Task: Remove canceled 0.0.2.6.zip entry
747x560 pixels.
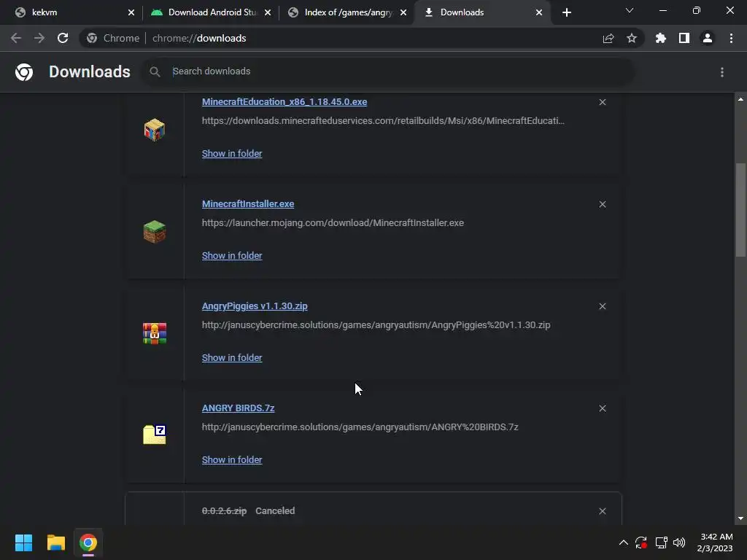Action: 603,511
